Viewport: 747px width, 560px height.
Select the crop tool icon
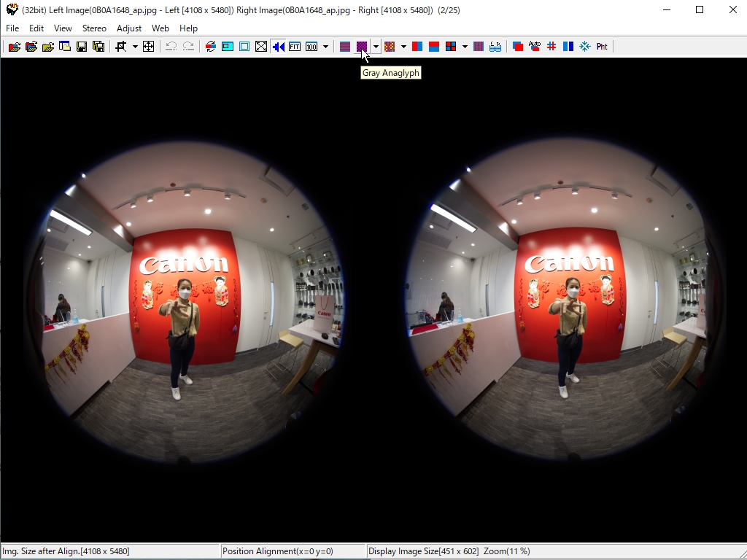pyautogui.click(x=121, y=46)
